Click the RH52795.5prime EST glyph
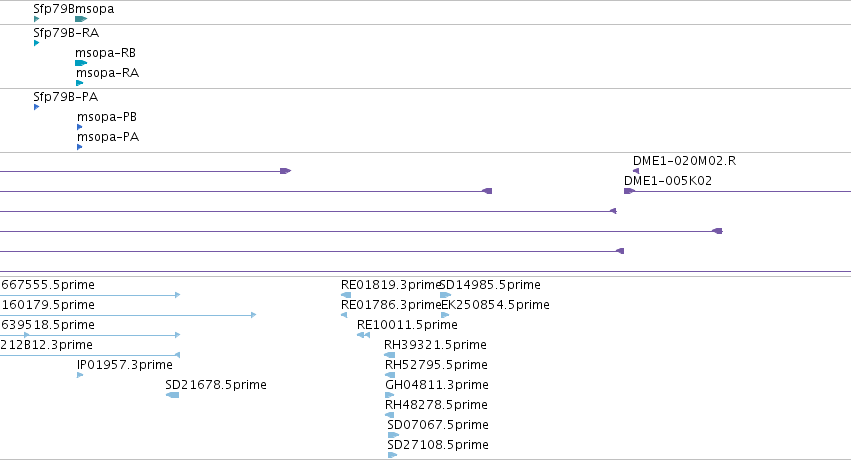This screenshot has width=851, height=460. [390, 375]
